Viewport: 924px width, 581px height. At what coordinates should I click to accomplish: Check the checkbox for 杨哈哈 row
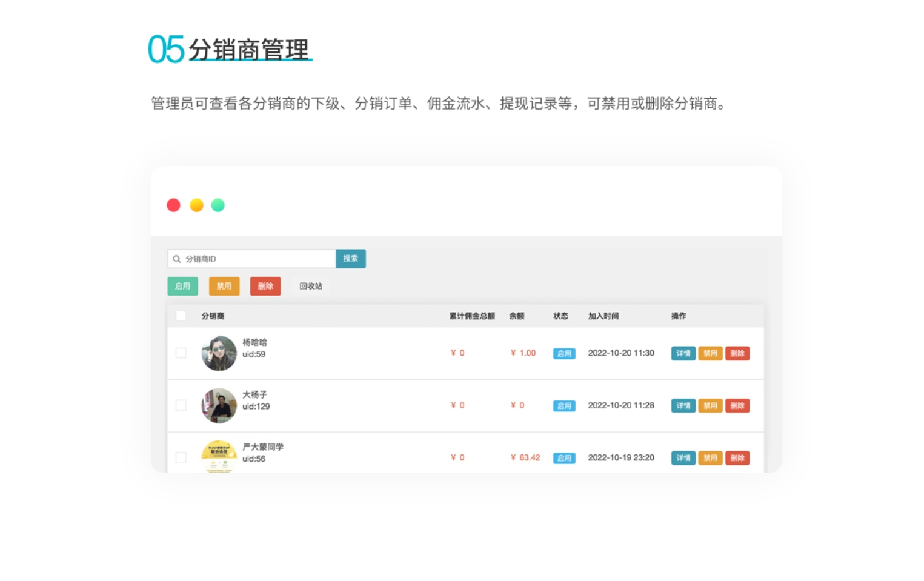(181, 353)
